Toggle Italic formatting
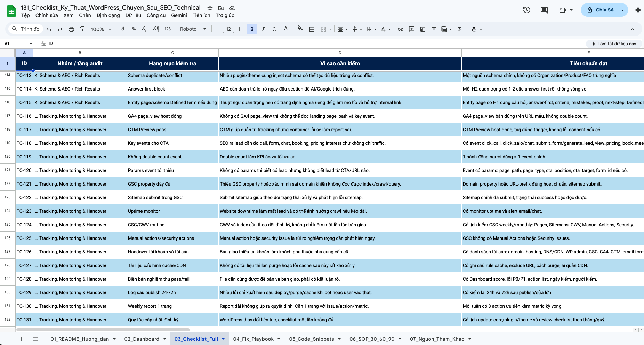This screenshot has height=345, width=644. click(263, 29)
